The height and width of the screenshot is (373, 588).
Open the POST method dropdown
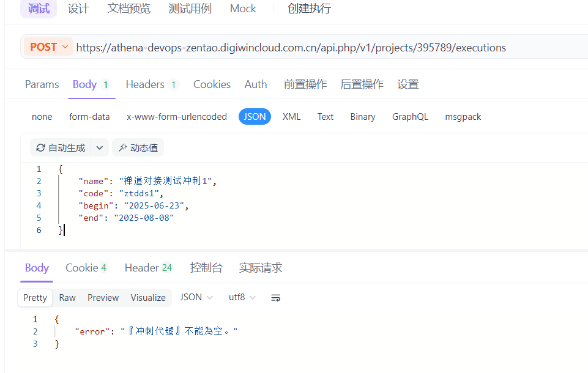[x=48, y=46]
